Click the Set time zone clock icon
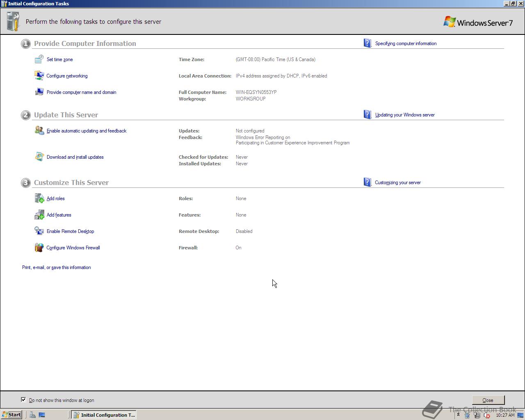This screenshot has width=525, height=420. point(39,59)
